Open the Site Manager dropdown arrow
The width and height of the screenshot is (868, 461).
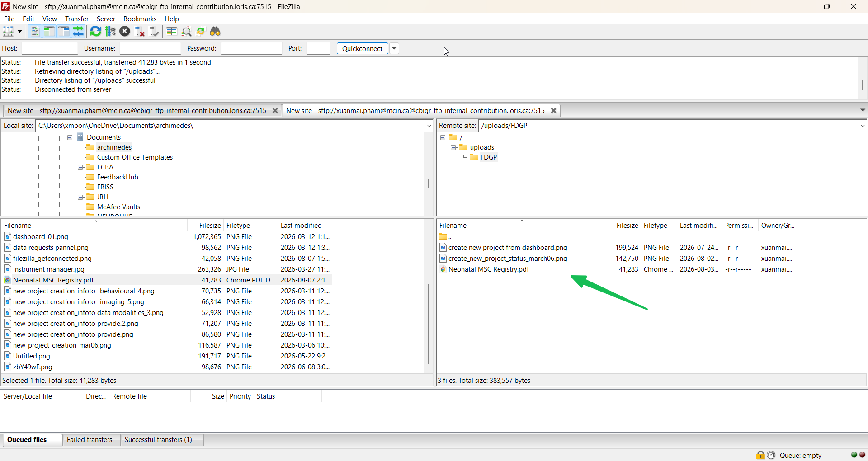[x=19, y=31]
